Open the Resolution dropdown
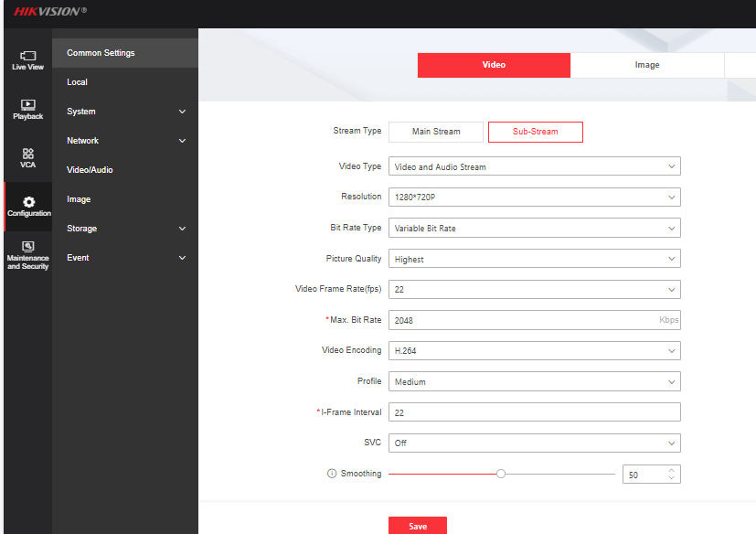This screenshot has width=756, height=534. pyautogui.click(x=534, y=198)
